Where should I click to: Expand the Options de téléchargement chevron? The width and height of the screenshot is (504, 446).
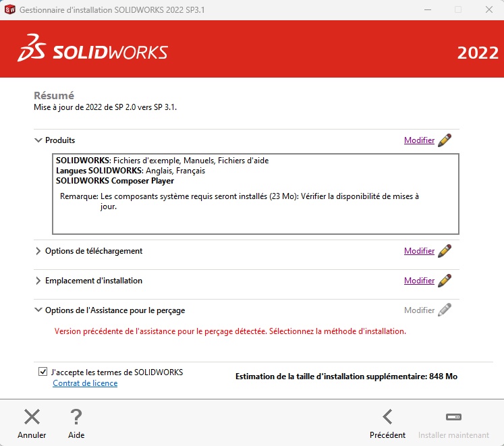38,251
